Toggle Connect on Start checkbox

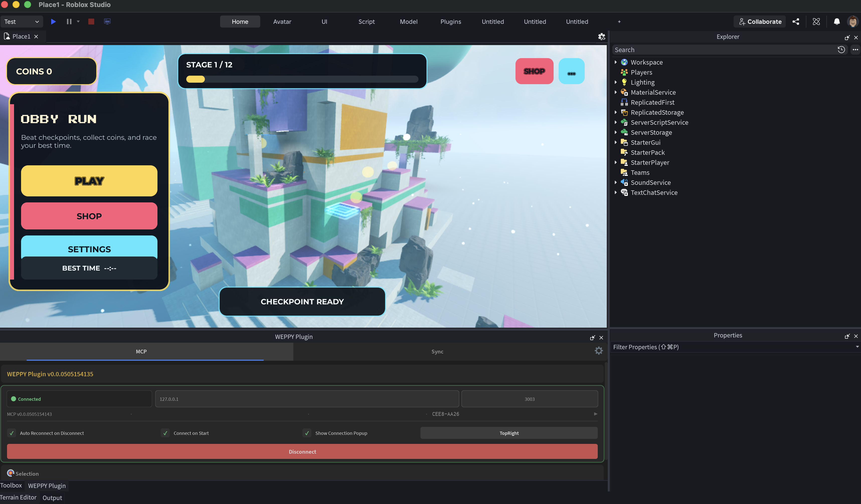tap(165, 433)
